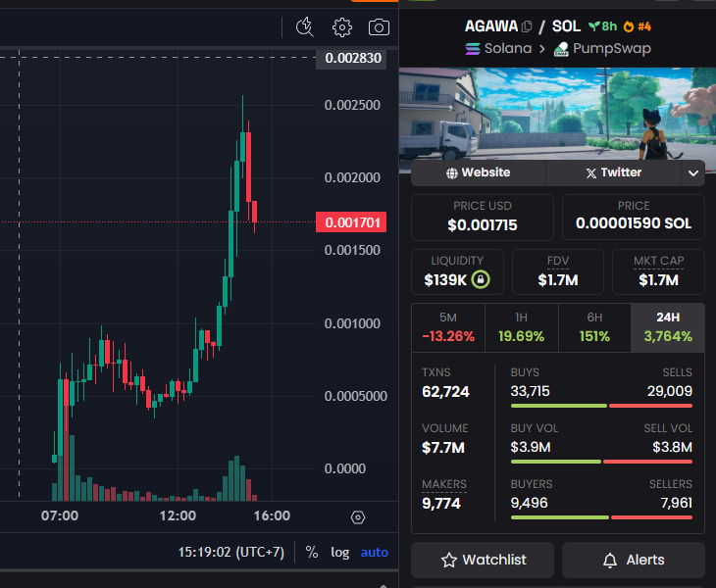Click the crosshair price label 0.002830
The image size is (716, 588).
tap(351, 59)
